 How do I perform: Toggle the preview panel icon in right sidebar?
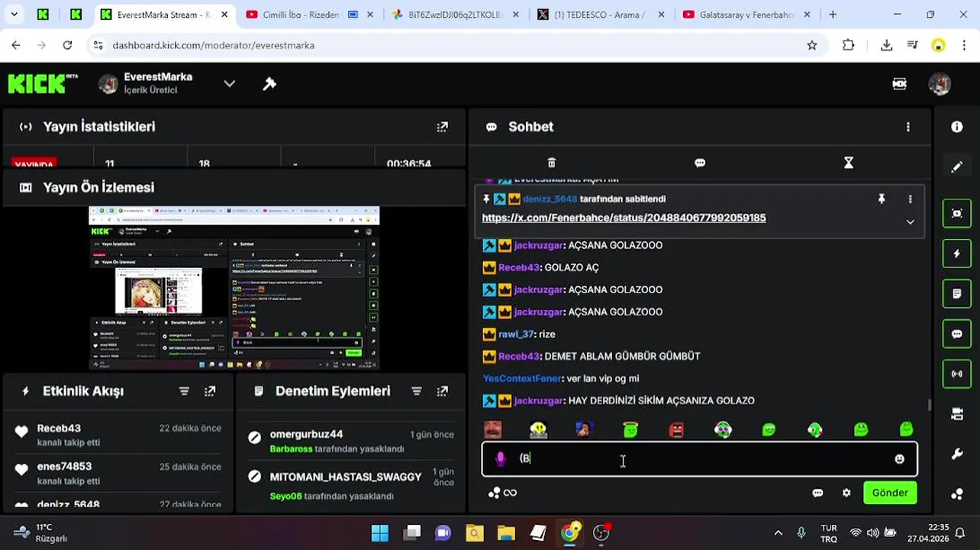pos(956,213)
